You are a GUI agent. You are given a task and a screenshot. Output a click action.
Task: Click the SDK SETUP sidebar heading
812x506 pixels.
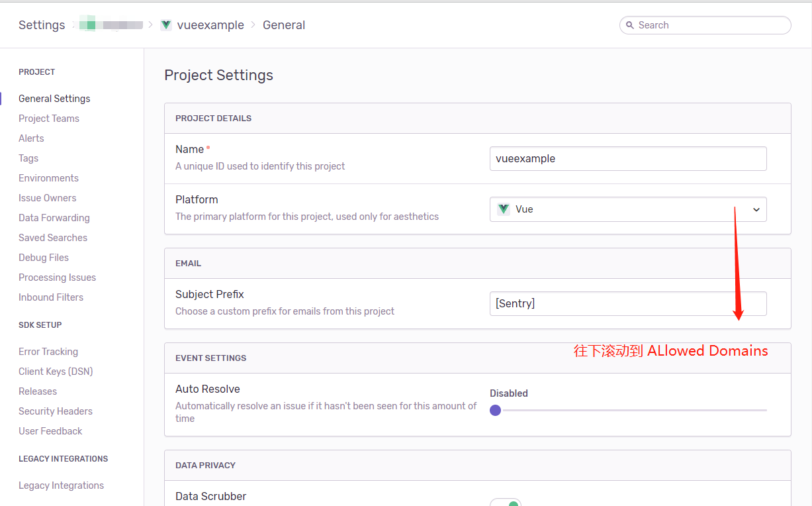(x=40, y=325)
